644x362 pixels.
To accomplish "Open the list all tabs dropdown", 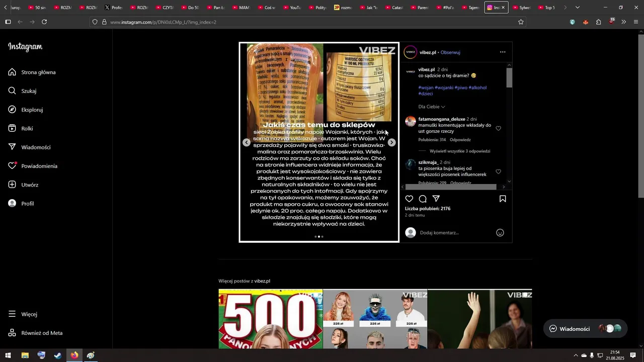I will click(x=578, y=8).
